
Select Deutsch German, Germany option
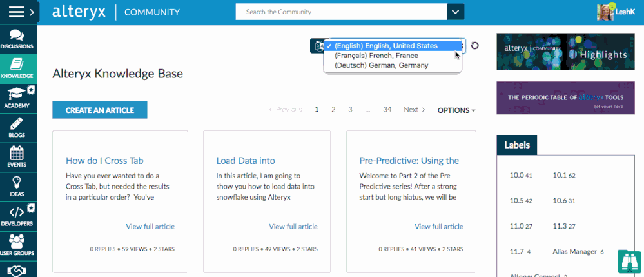pyautogui.click(x=392, y=65)
